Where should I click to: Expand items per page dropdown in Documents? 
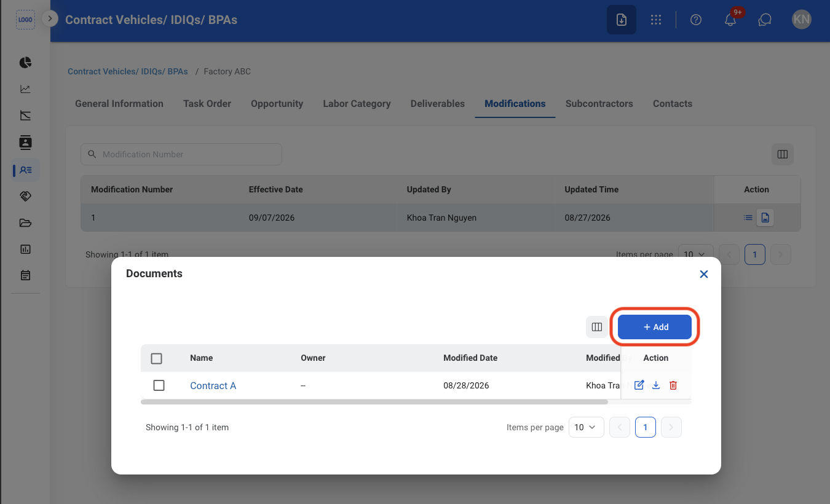click(x=586, y=427)
